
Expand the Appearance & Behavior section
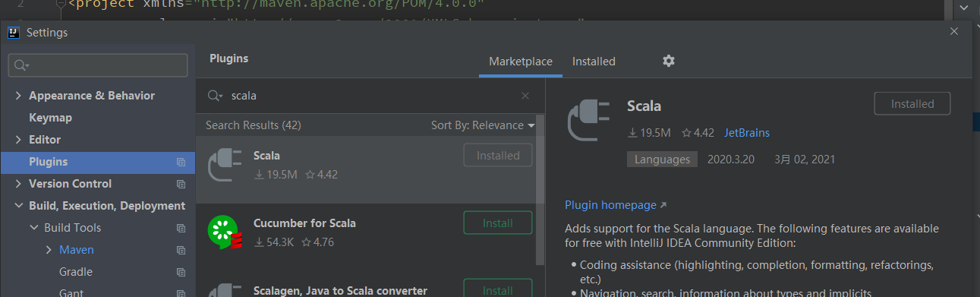[18, 96]
